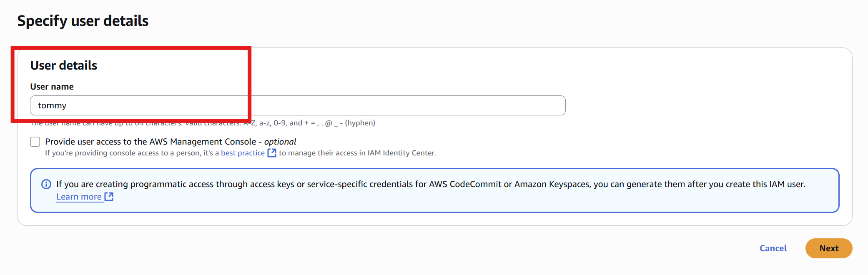Click the italic 'optional' text
The height and width of the screenshot is (275, 868).
(x=280, y=142)
